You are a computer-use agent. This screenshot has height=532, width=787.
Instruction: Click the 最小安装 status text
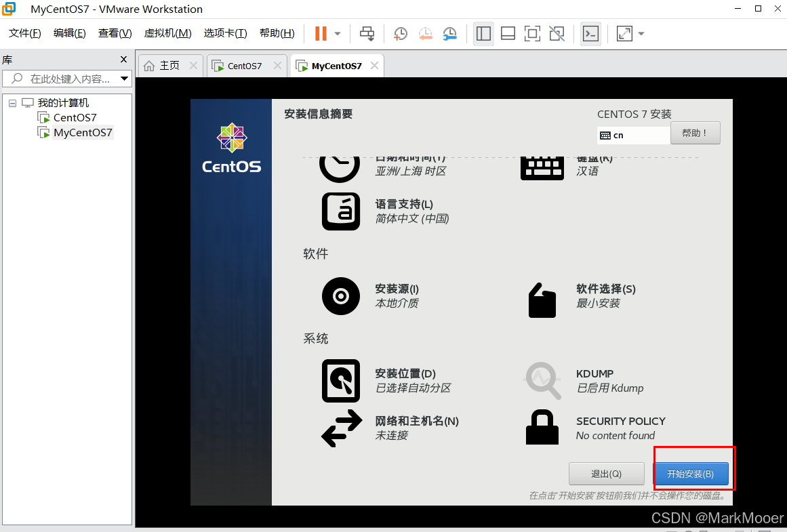coord(599,303)
